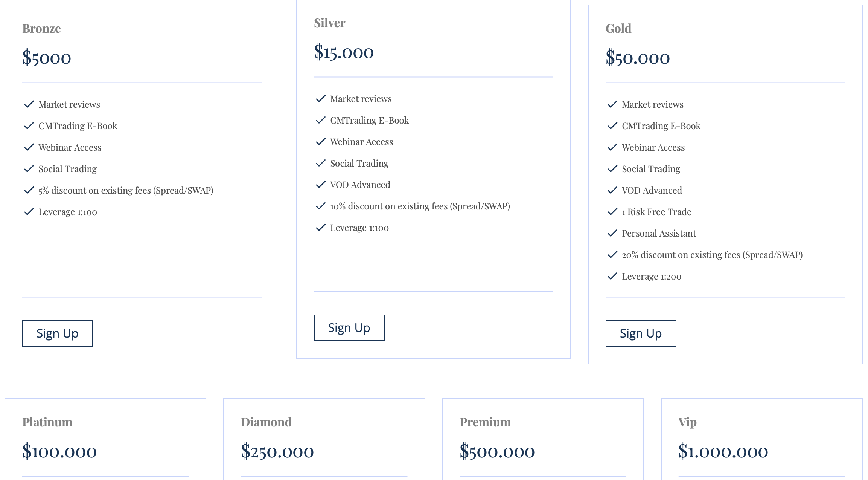
Task: Click the Silver $15.000 price text
Action: click(x=344, y=52)
